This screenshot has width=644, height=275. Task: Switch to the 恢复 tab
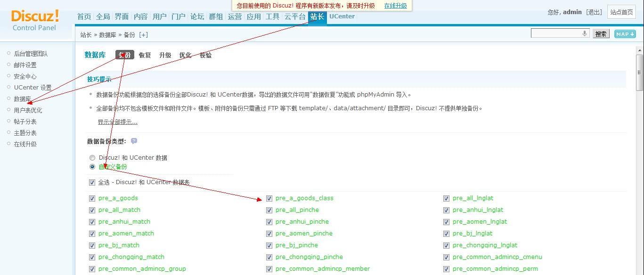pos(145,55)
